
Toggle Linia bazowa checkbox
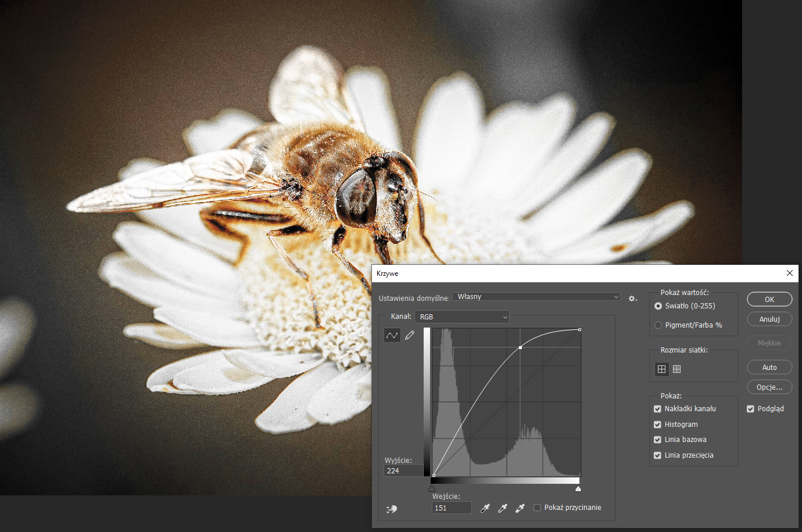[x=658, y=440]
